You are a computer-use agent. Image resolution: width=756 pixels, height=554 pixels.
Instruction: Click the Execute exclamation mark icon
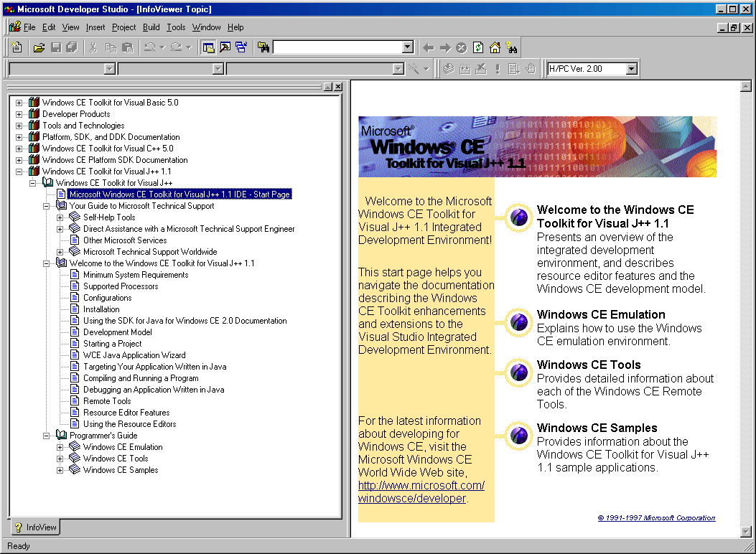[498, 69]
